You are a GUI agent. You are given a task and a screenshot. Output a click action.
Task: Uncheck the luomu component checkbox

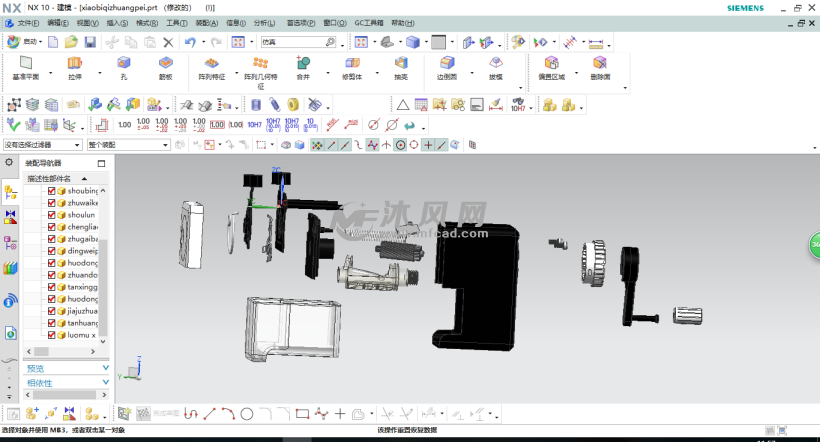coord(51,335)
